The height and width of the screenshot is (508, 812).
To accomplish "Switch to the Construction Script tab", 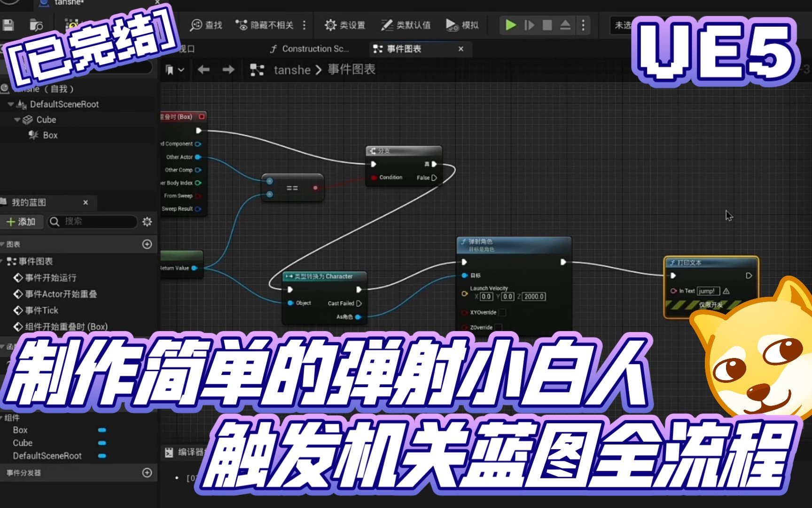I will point(310,48).
